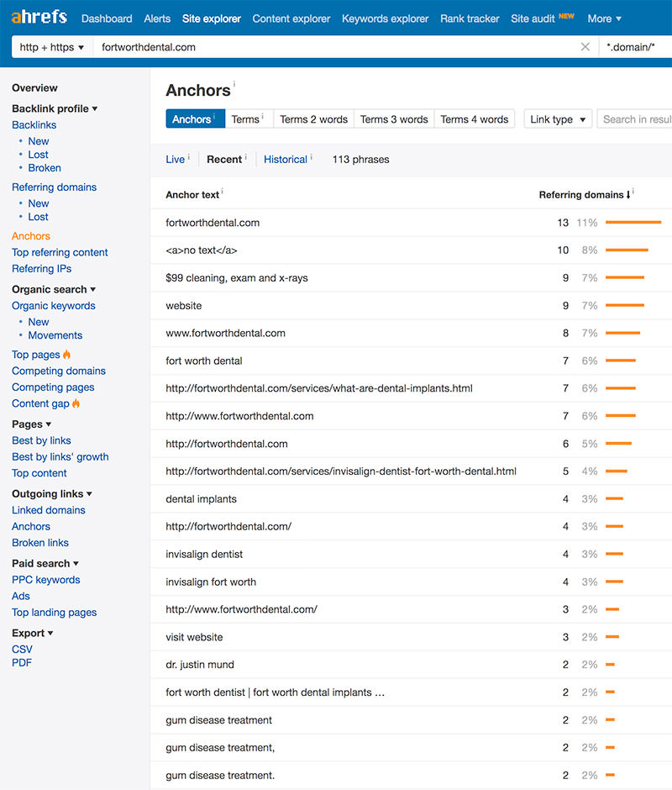Open Movements under Organic keywords
672x790 pixels.
[55, 335]
